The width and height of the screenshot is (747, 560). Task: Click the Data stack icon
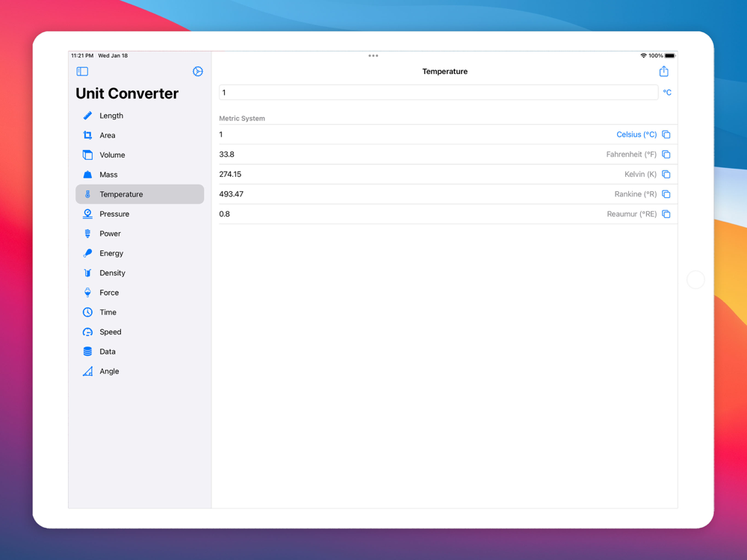tap(87, 352)
